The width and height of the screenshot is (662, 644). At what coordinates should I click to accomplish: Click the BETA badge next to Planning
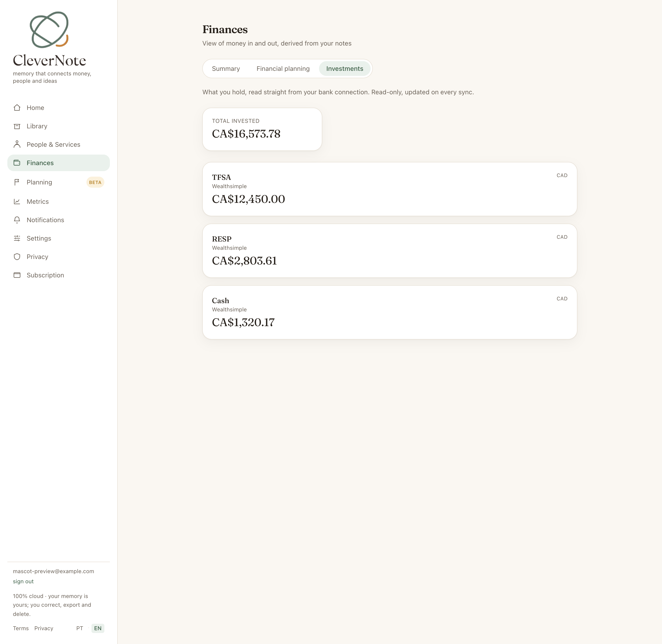(x=95, y=182)
